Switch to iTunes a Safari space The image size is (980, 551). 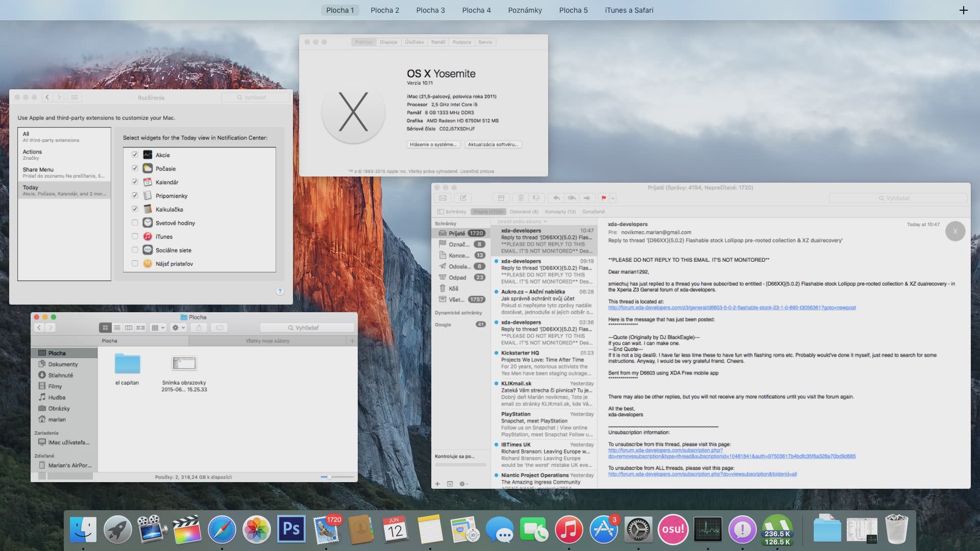pyautogui.click(x=629, y=10)
